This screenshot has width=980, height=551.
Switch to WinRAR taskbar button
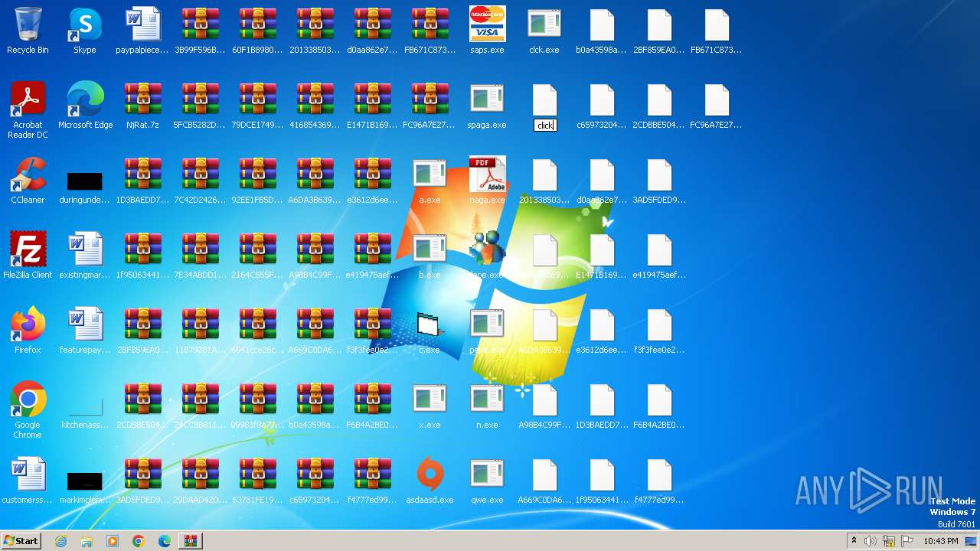(190, 541)
